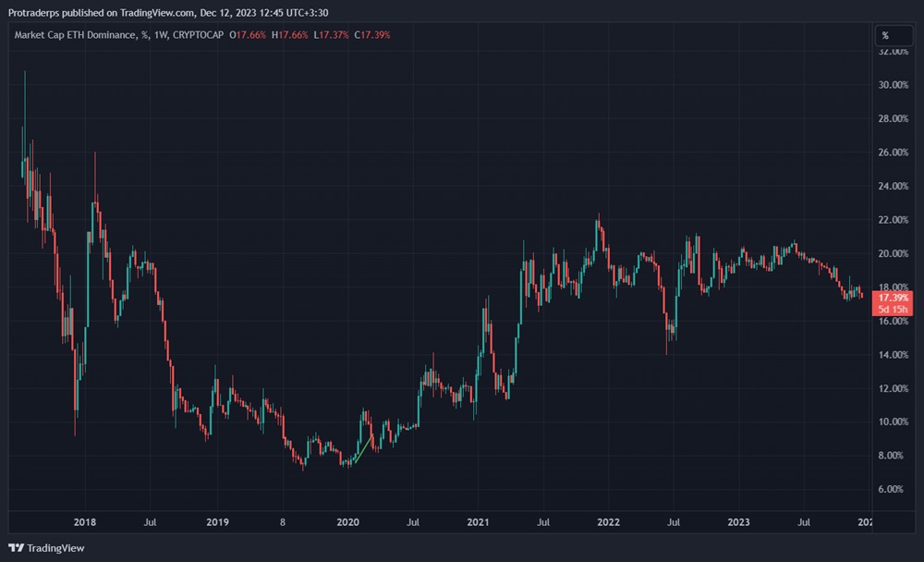The height and width of the screenshot is (562, 924).
Task: Click the 2019 label on time axis
Action: (215, 522)
